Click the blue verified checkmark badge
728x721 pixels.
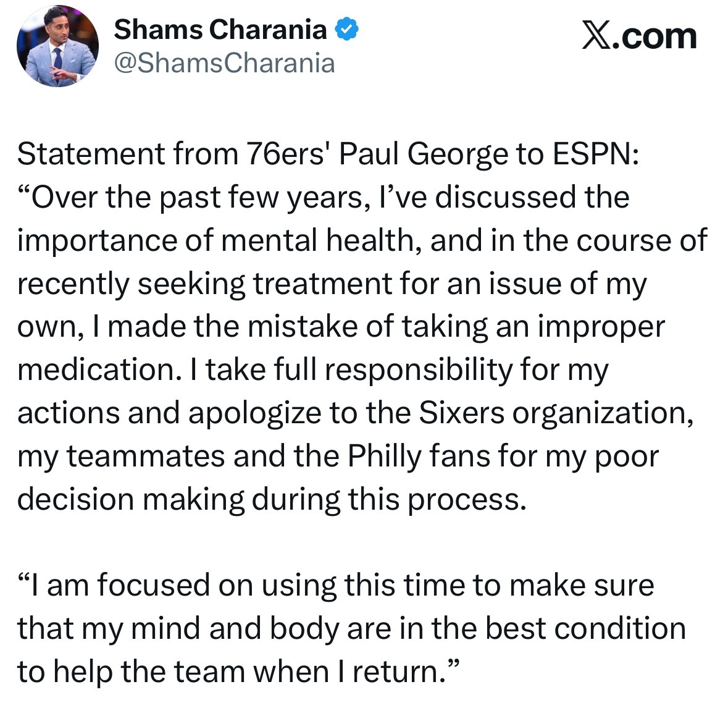click(x=347, y=29)
